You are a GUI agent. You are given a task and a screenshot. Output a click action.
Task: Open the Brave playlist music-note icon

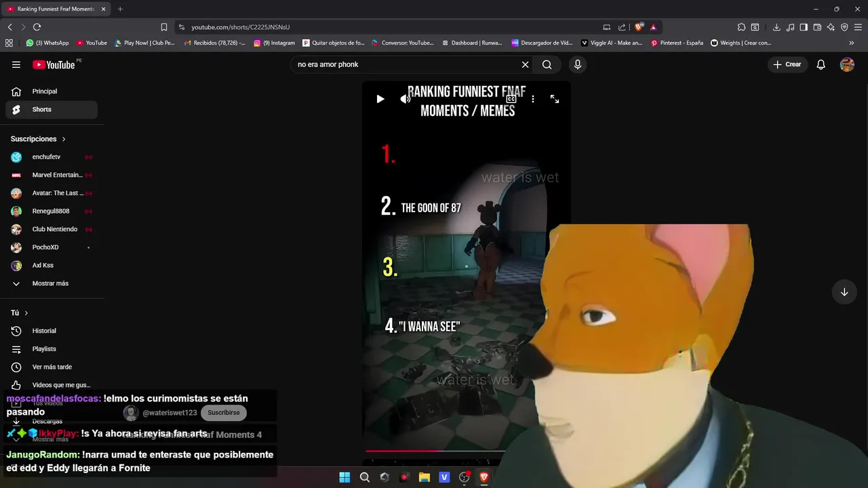790,27
